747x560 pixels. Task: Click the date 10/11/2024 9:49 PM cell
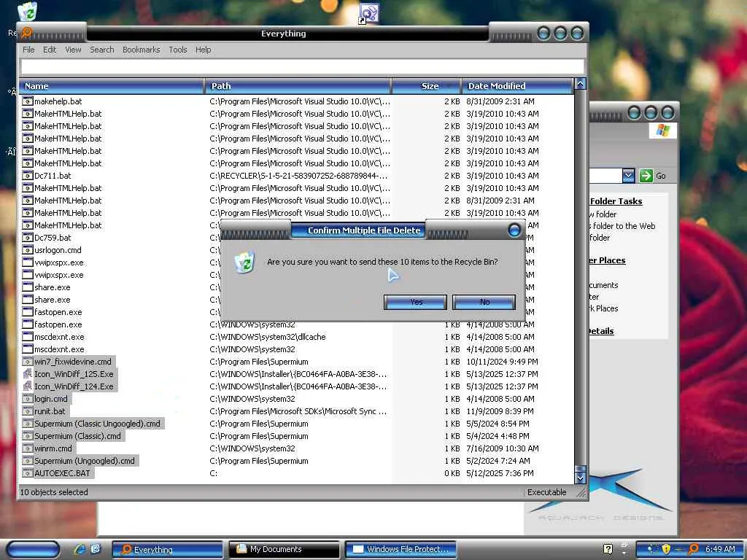pos(502,362)
